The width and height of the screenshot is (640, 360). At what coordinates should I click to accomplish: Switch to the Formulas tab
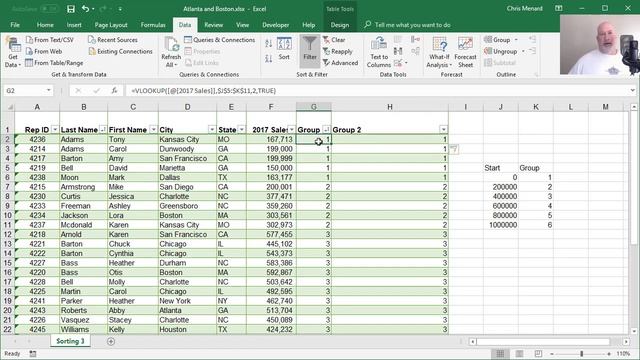(153, 25)
